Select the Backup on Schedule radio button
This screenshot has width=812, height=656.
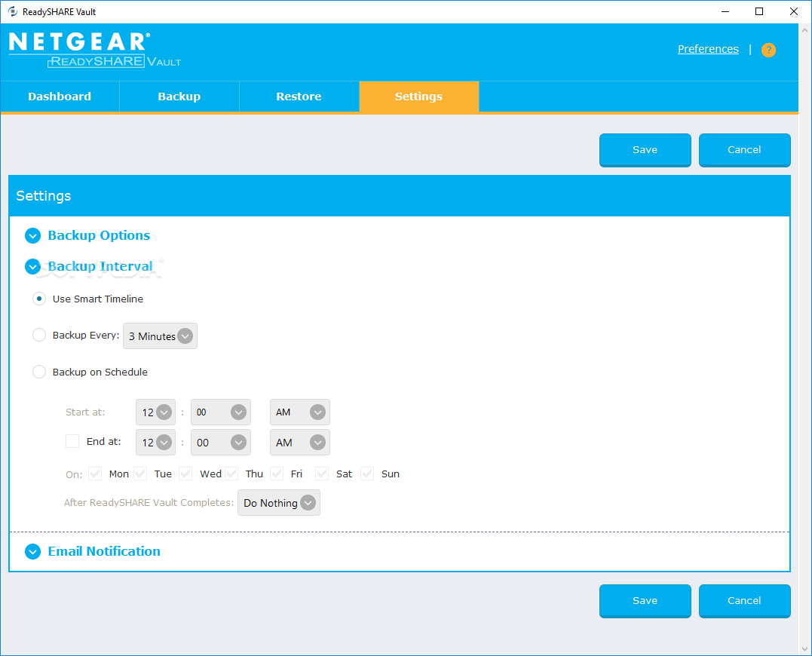tap(39, 372)
